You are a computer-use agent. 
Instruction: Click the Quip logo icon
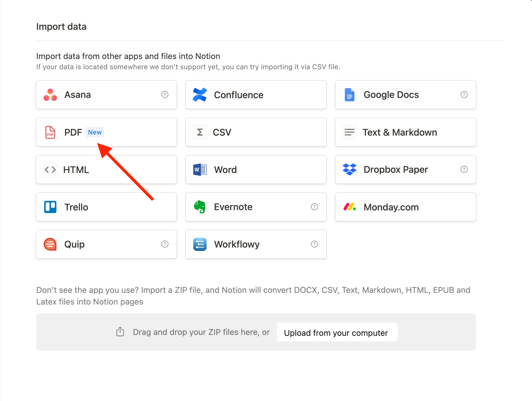[50, 244]
